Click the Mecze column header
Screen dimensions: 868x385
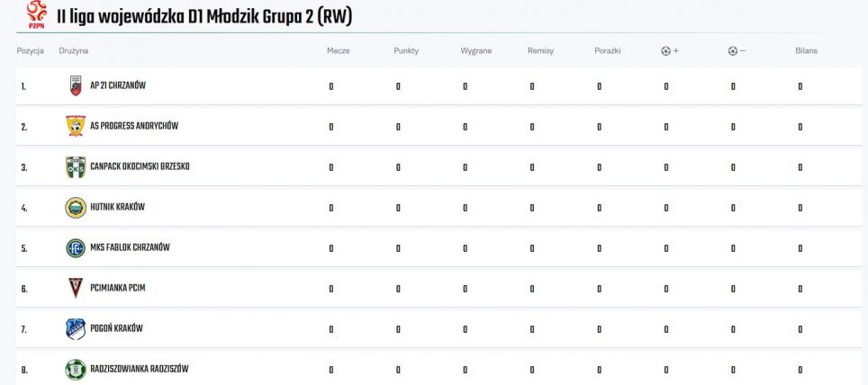click(338, 51)
